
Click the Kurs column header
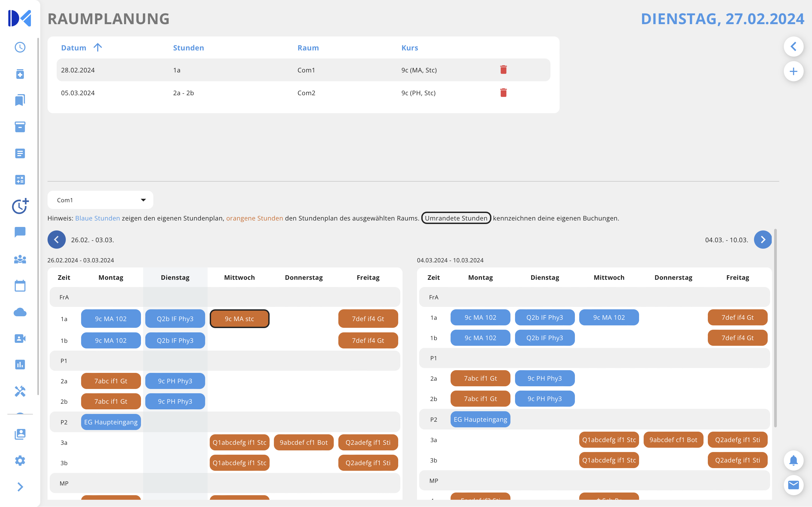pos(409,48)
